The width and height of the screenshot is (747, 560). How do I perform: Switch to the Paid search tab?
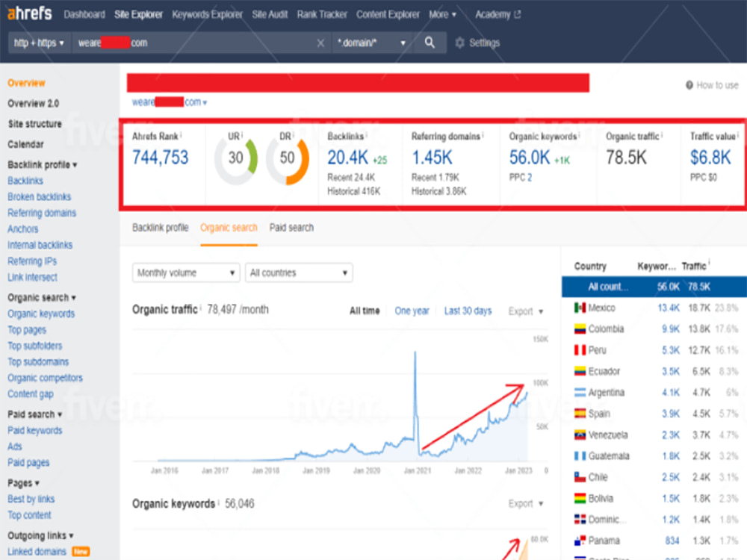pos(291,228)
